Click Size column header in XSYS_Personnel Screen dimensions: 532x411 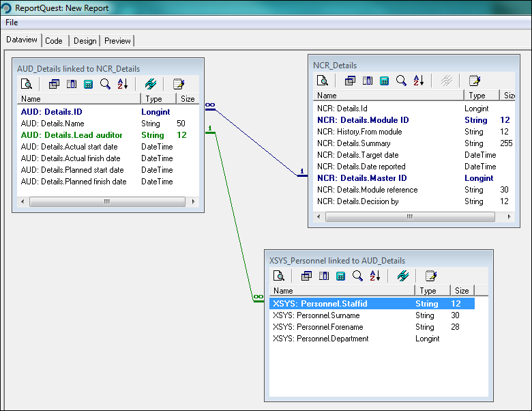462,291
